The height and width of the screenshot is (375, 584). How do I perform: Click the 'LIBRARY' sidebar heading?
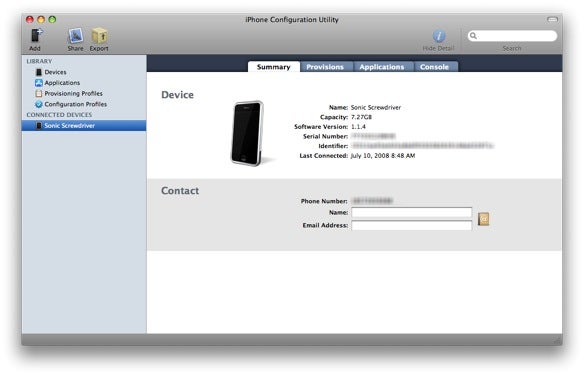click(x=39, y=61)
